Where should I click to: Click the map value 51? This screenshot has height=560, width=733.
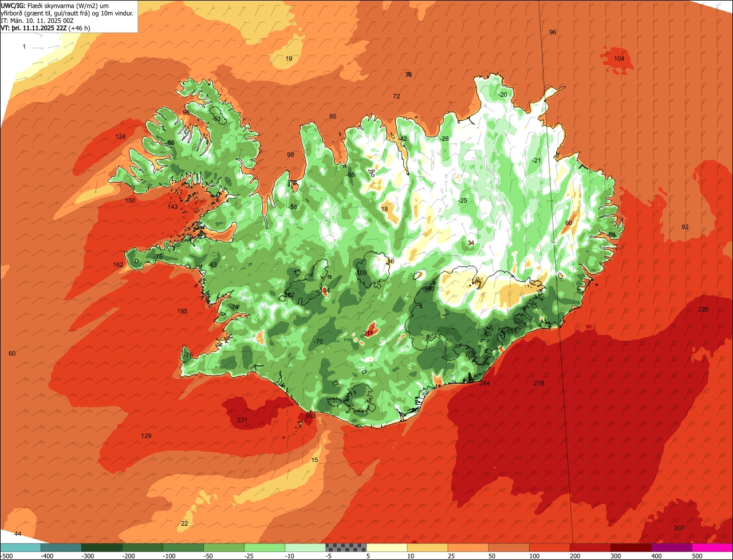[217, 119]
